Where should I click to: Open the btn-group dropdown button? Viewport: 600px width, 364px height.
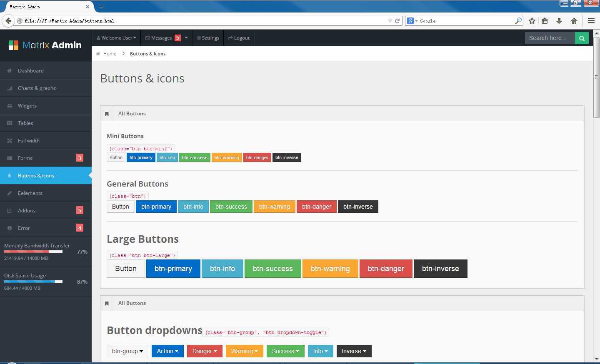(127, 351)
